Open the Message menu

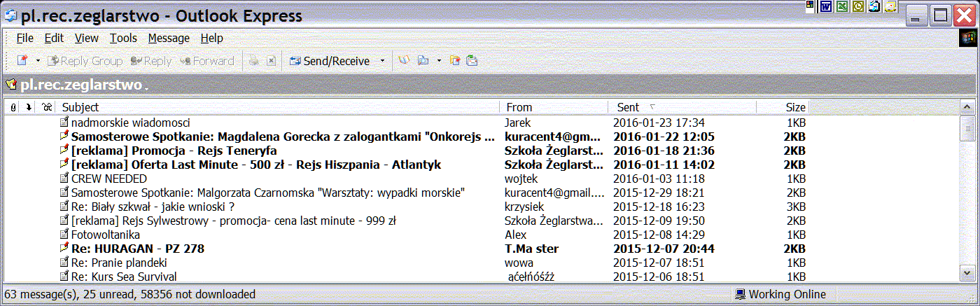tap(169, 38)
